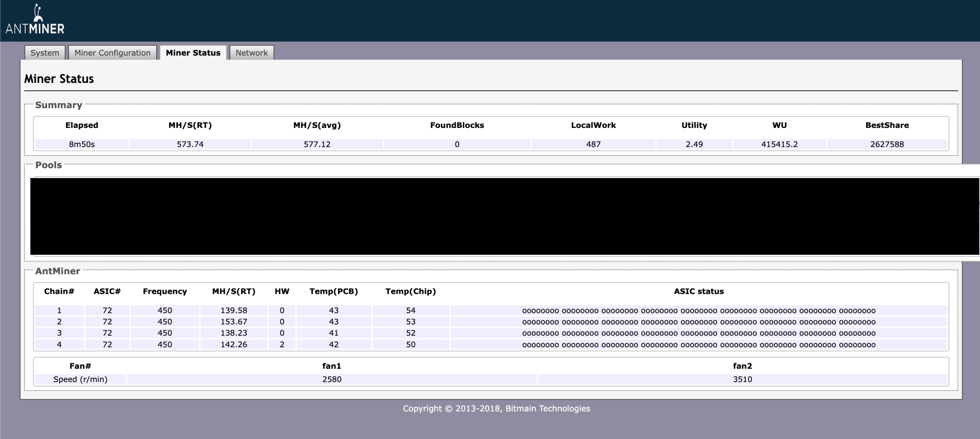Image resolution: width=980 pixels, height=439 pixels.
Task: Click the Miner Status page heading
Action: [59, 79]
